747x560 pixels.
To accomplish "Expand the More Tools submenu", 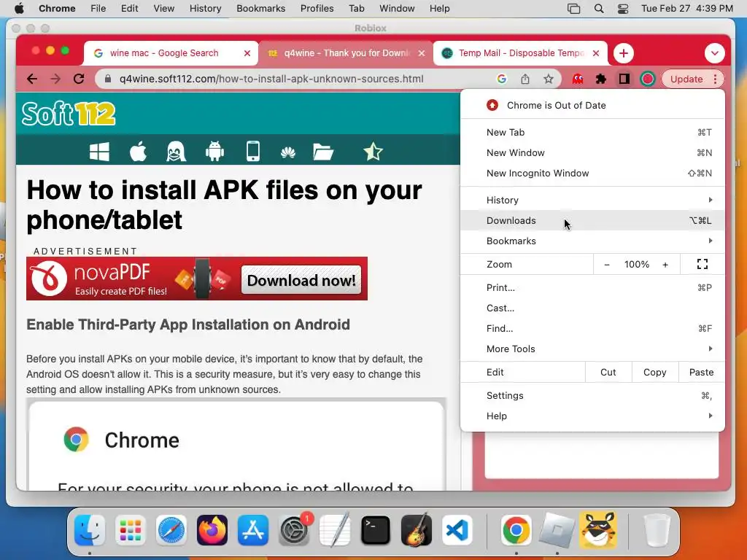I will tap(592, 349).
